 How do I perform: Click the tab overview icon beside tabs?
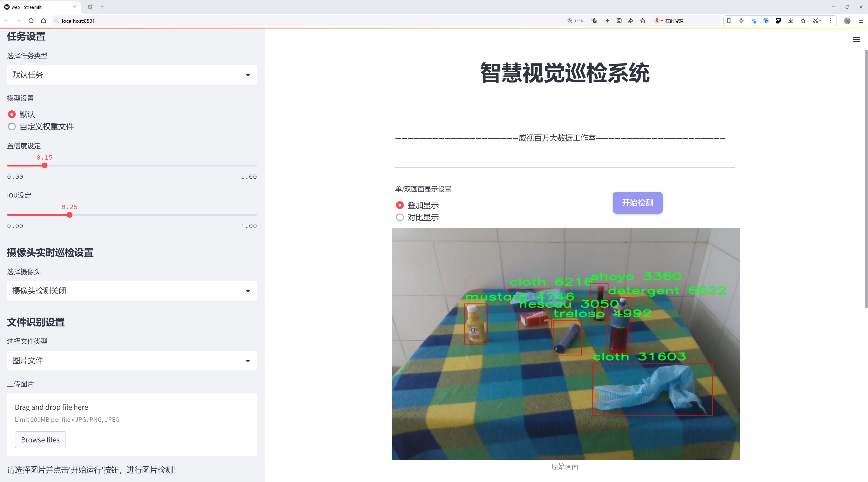pos(90,7)
